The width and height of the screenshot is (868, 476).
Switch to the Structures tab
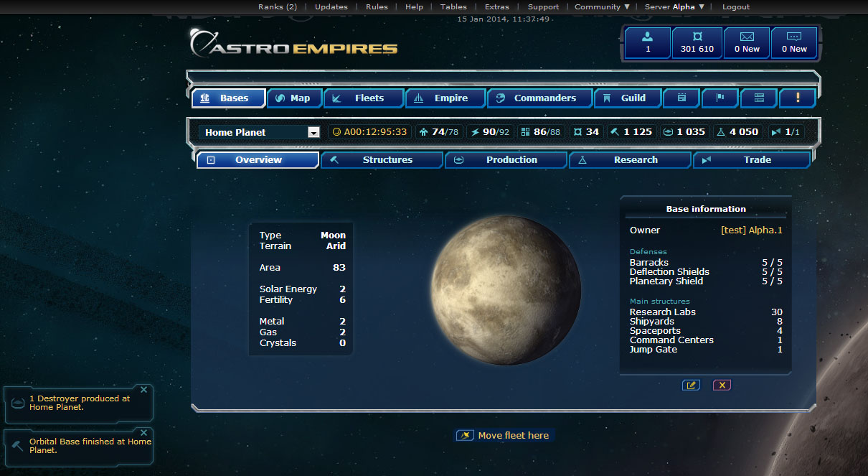[x=382, y=160]
